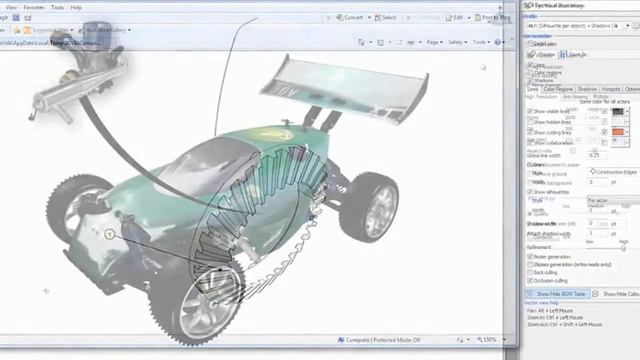Viewport: 640px width, 360px height.
Task: Open the View menu in browser
Action: tap(11, 7)
